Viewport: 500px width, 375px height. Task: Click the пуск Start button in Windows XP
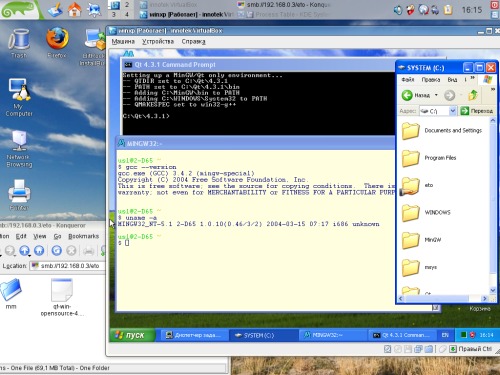(x=132, y=335)
